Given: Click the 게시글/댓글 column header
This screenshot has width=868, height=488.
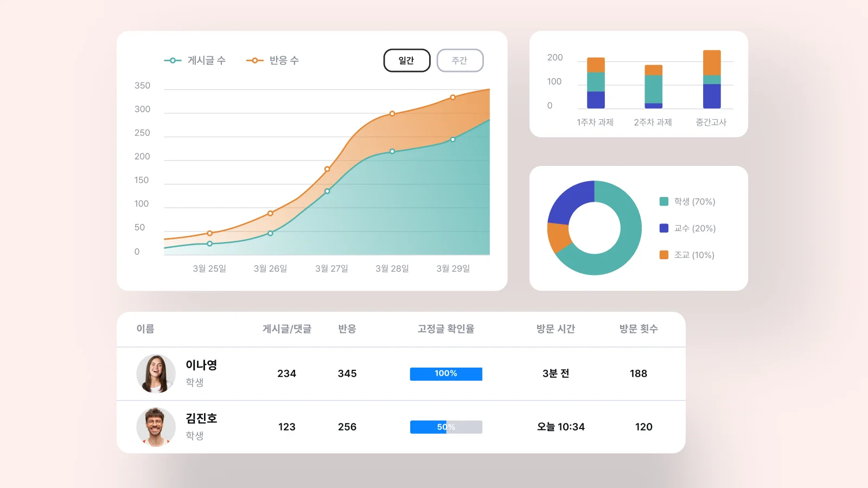Looking at the screenshot, I should pyautogui.click(x=287, y=329).
